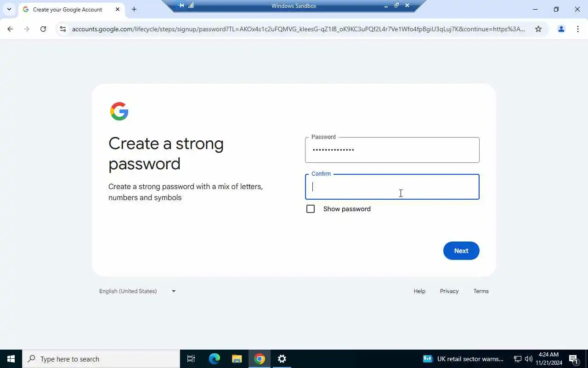The width and height of the screenshot is (588, 368).
Task: Bookmark this page with the star icon
Action: pyautogui.click(x=538, y=29)
